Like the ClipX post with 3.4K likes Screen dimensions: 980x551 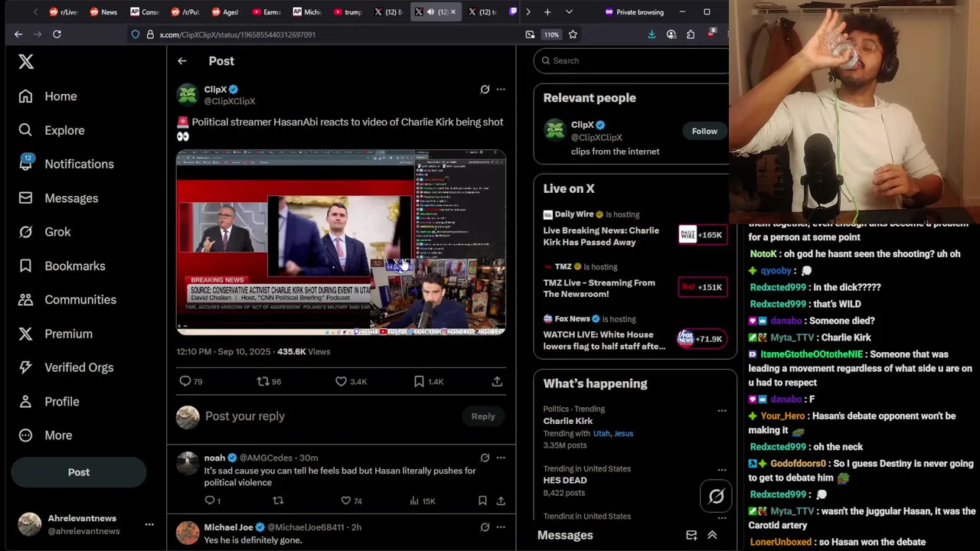[351, 381]
